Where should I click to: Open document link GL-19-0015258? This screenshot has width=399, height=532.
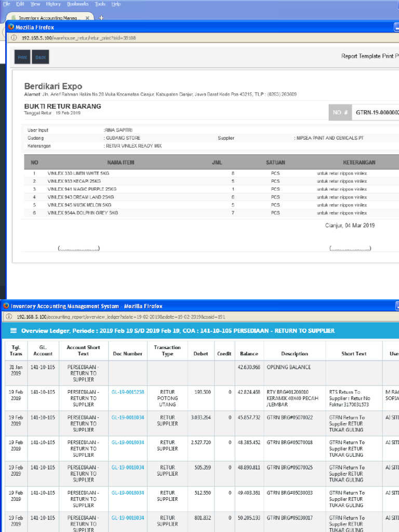pyautogui.click(x=128, y=392)
